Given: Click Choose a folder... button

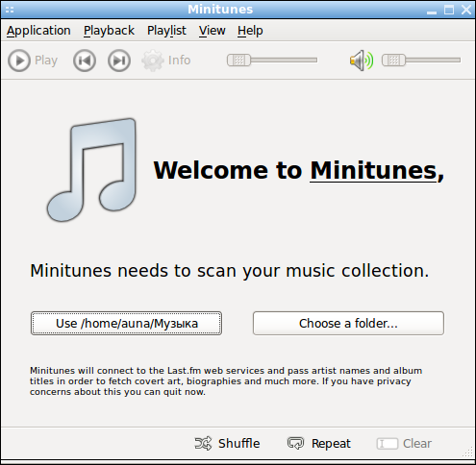Looking at the screenshot, I should point(348,324).
